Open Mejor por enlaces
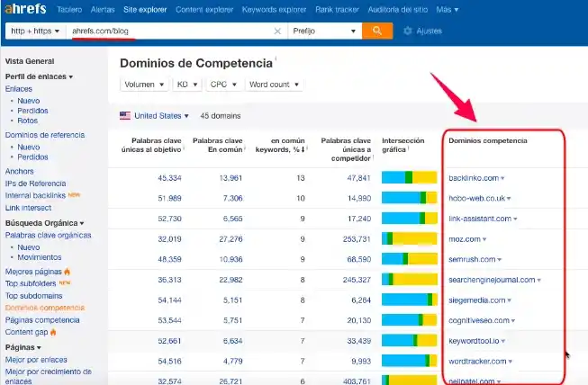Screen dimensions: 588x385 [36, 360]
